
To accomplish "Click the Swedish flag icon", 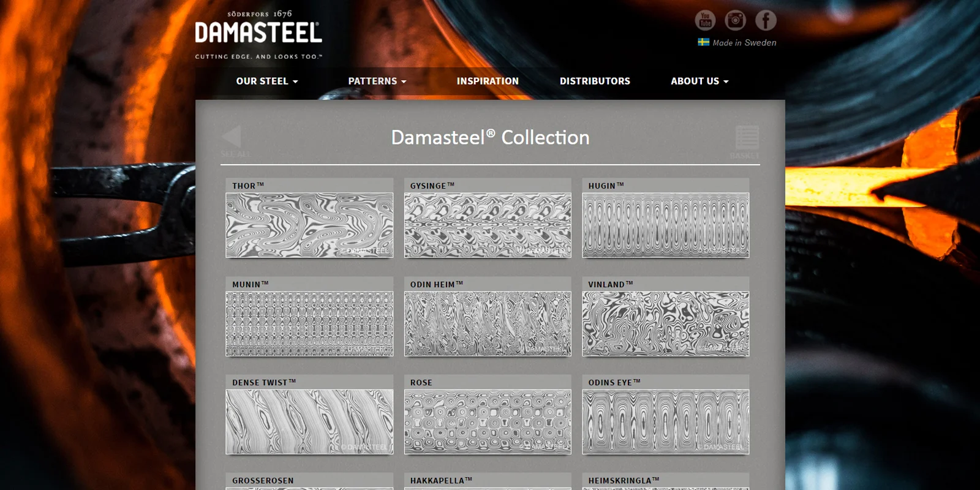I will (704, 42).
